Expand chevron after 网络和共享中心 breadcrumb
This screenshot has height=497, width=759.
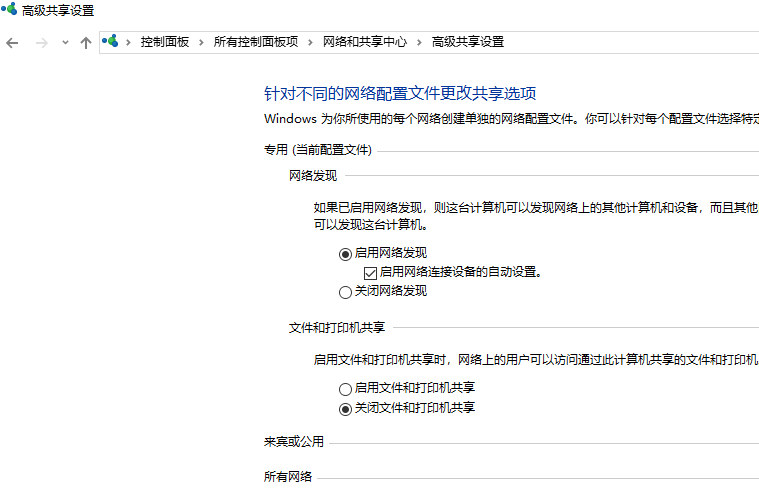(x=419, y=43)
